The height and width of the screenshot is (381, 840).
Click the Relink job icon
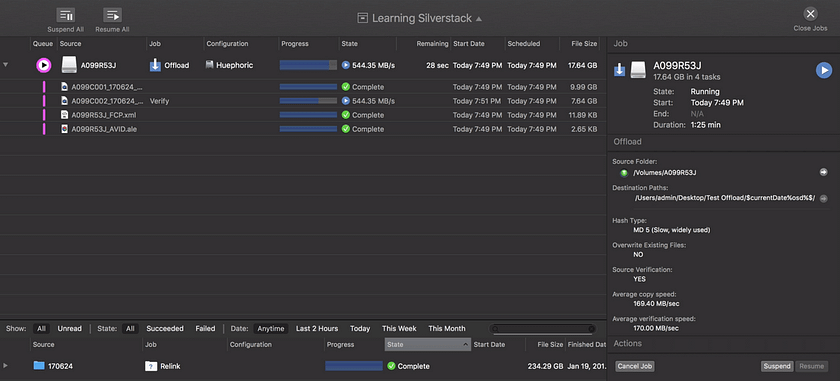click(x=151, y=367)
